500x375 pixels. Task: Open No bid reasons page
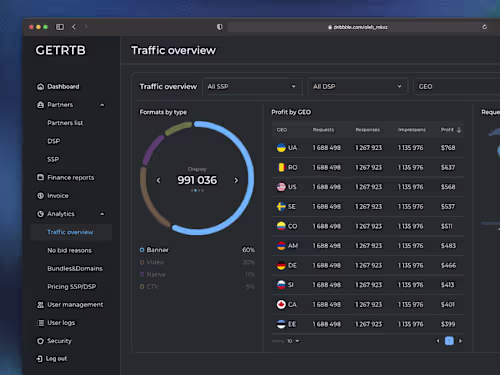pyautogui.click(x=69, y=250)
